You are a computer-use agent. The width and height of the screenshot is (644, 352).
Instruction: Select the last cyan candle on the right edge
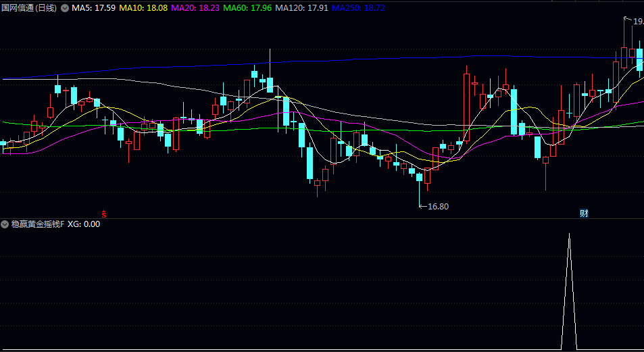[639, 59]
